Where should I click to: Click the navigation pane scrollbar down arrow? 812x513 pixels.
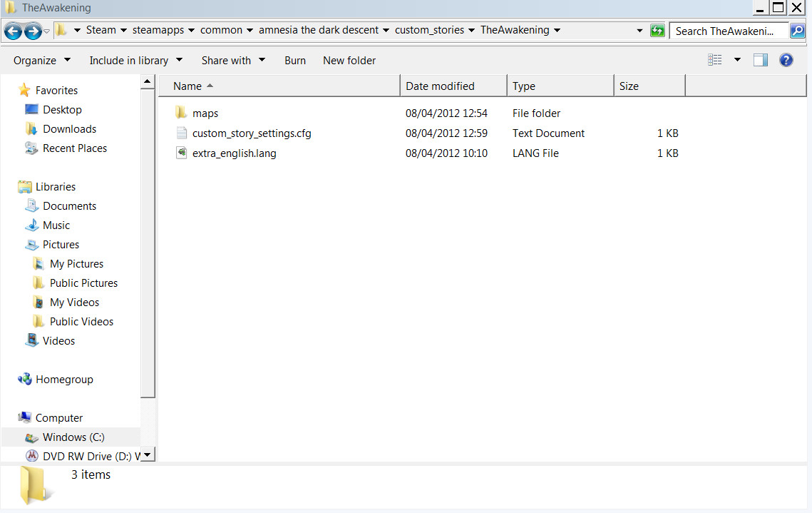147,454
